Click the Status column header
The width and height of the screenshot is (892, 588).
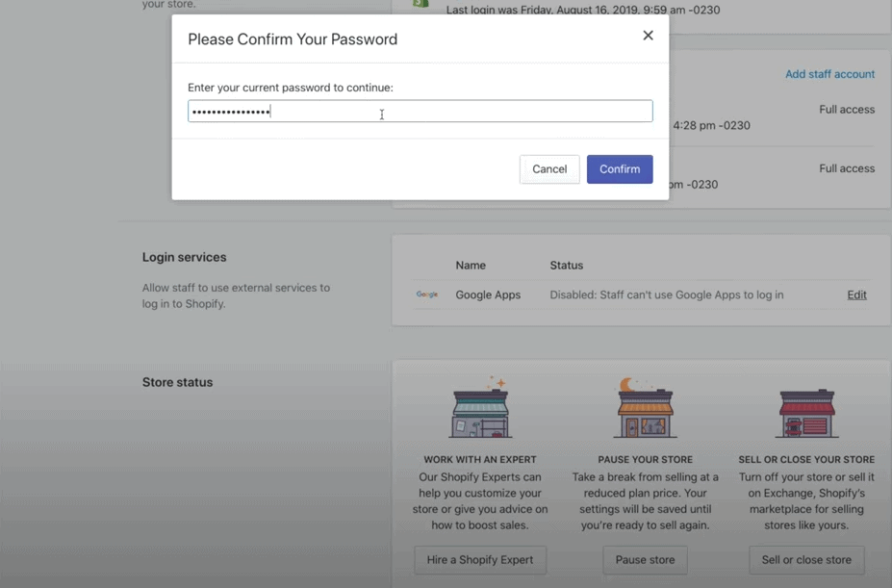click(566, 266)
